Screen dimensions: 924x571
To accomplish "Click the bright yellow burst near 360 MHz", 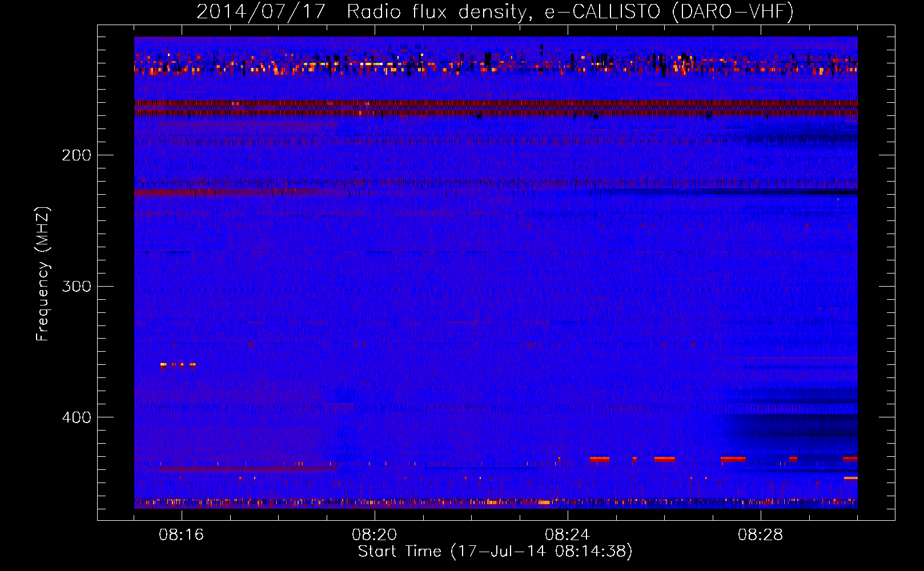I will point(178,364).
